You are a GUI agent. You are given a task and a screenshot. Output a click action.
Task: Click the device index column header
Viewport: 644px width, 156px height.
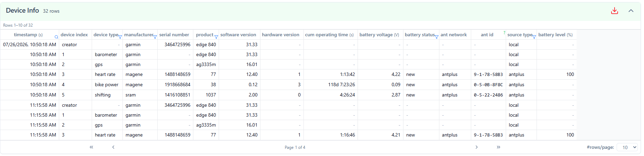74,35
